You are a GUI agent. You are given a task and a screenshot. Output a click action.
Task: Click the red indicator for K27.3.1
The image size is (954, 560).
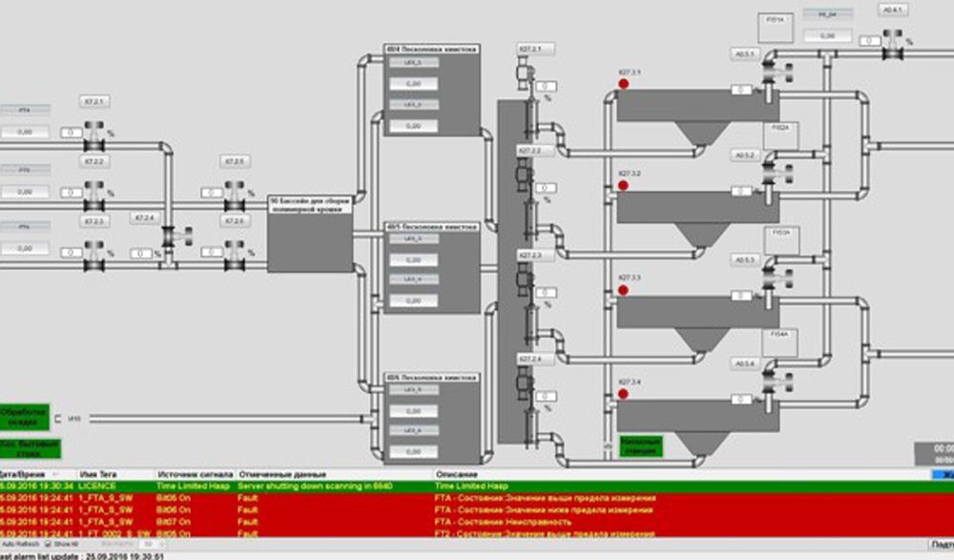(624, 84)
